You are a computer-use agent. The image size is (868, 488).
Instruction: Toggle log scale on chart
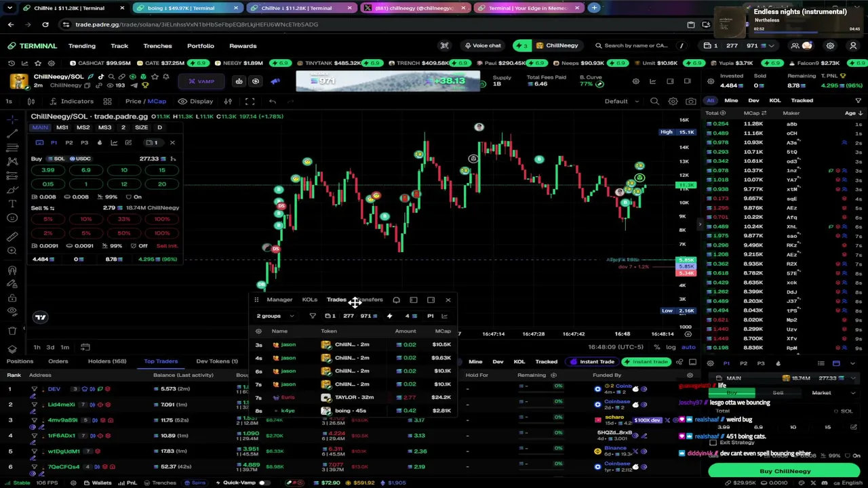tap(671, 347)
